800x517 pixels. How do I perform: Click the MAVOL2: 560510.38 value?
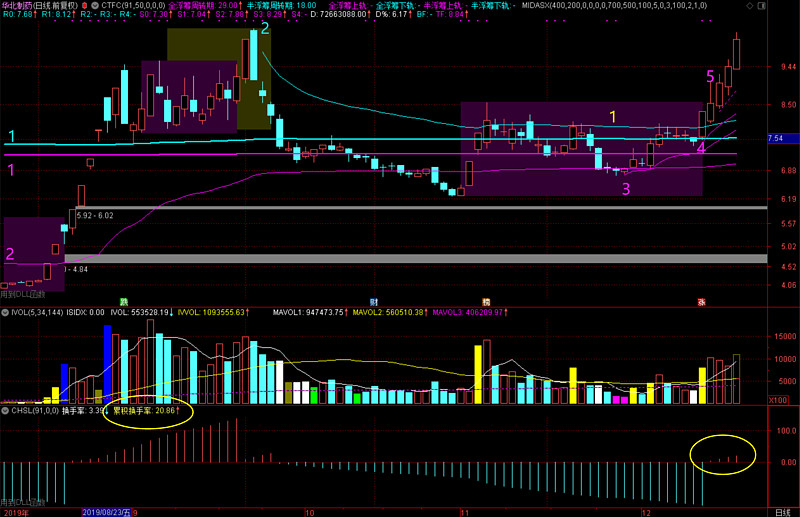(x=390, y=312)
